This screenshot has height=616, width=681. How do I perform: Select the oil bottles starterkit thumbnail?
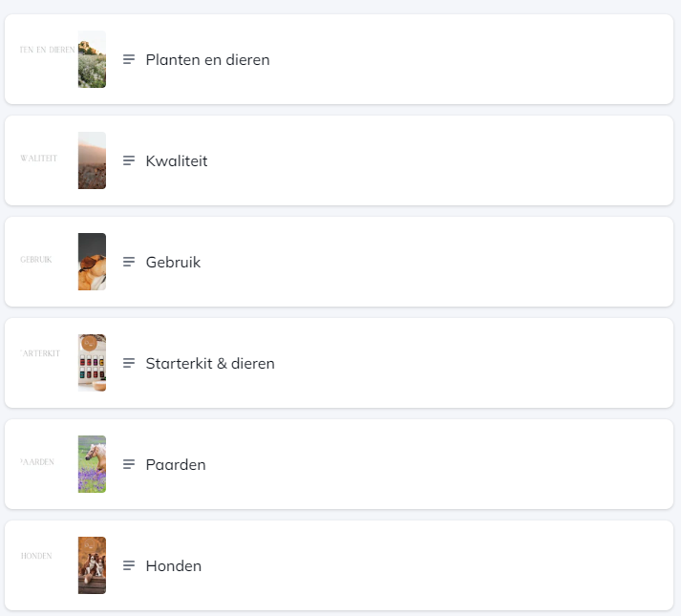92,363
